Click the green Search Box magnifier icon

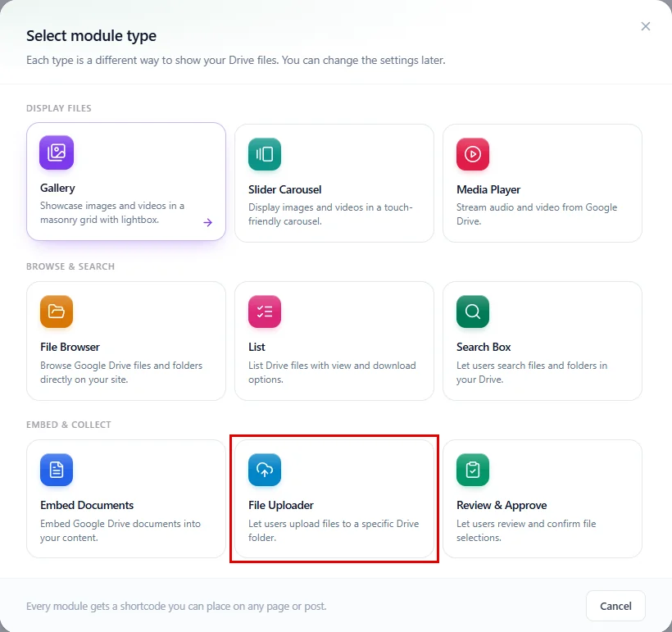(473, 311)
